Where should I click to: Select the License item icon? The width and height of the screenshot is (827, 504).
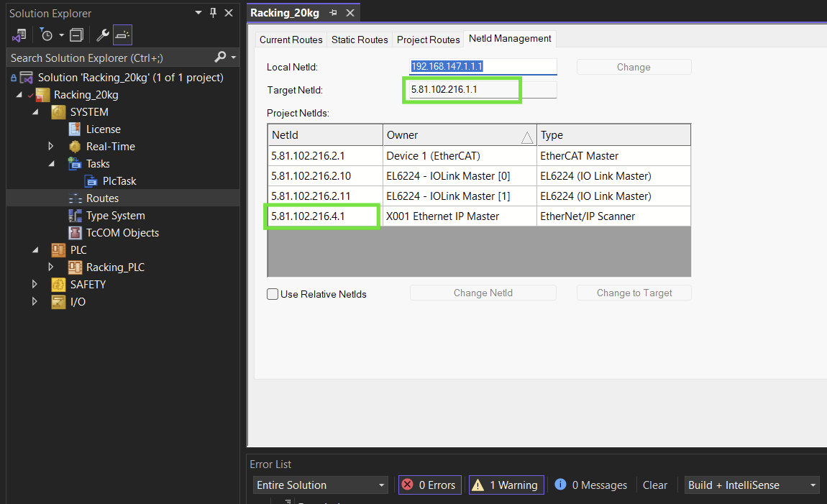point(74,129)
